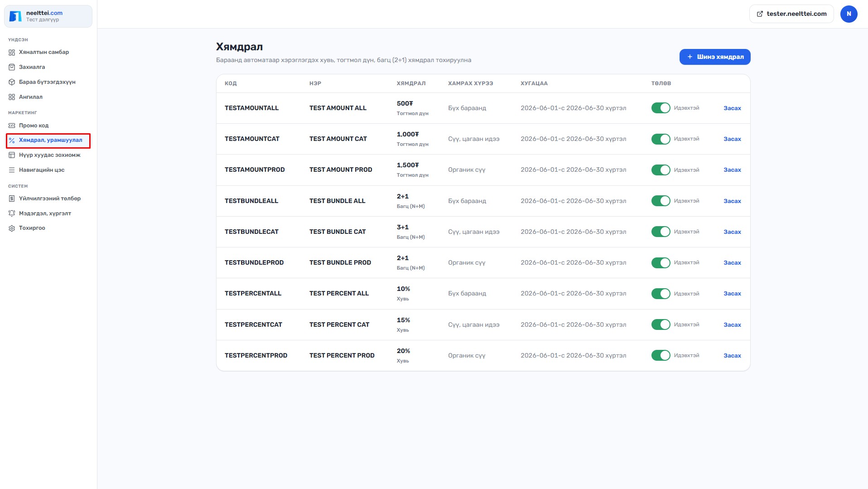Screen dimensions: 868x489
Task: Click the 1,500₮ discount value
Action: tap(408, 165)
